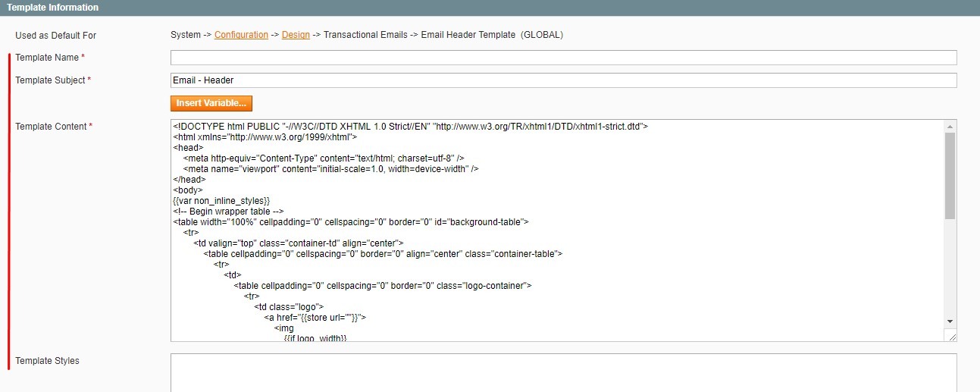The height and width of the screenshot is (392, 980).
Task: Open the Configuration link
Action: [x=241, y=35]
